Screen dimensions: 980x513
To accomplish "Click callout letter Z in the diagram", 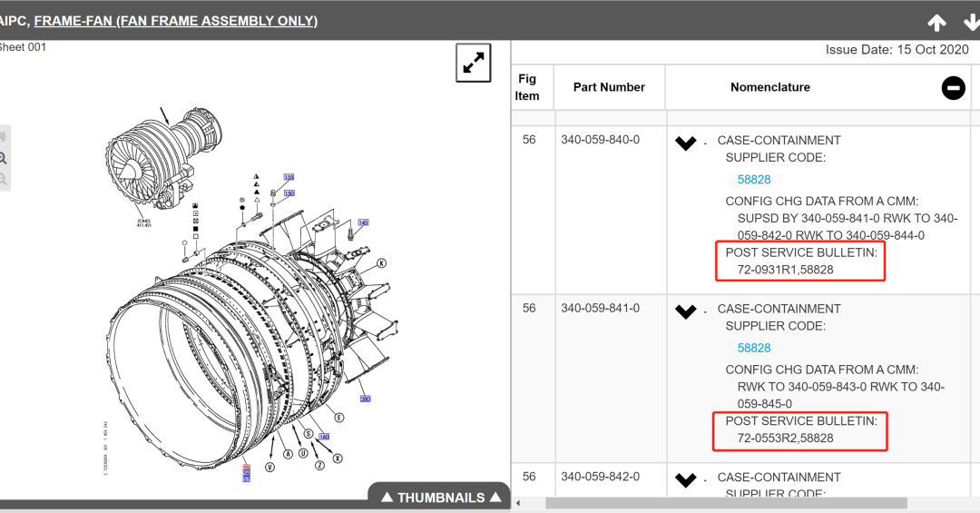I will [x=319, y=466].
